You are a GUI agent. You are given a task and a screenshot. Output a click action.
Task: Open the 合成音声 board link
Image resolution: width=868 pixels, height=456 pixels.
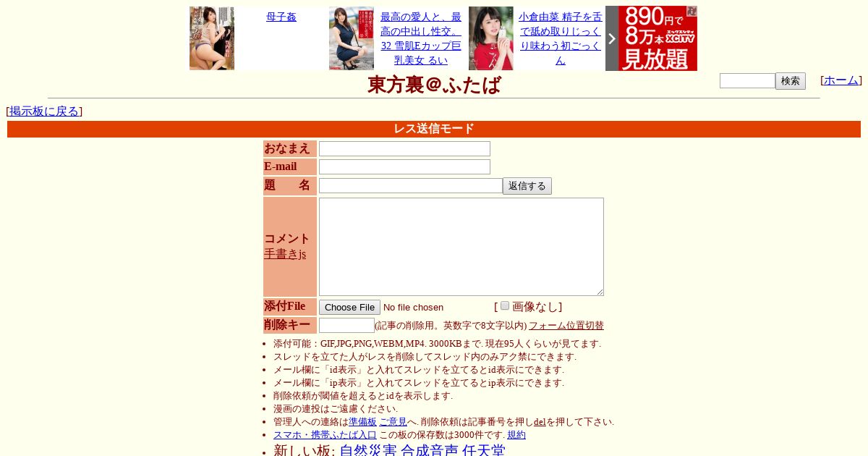(x=430, y=450)
